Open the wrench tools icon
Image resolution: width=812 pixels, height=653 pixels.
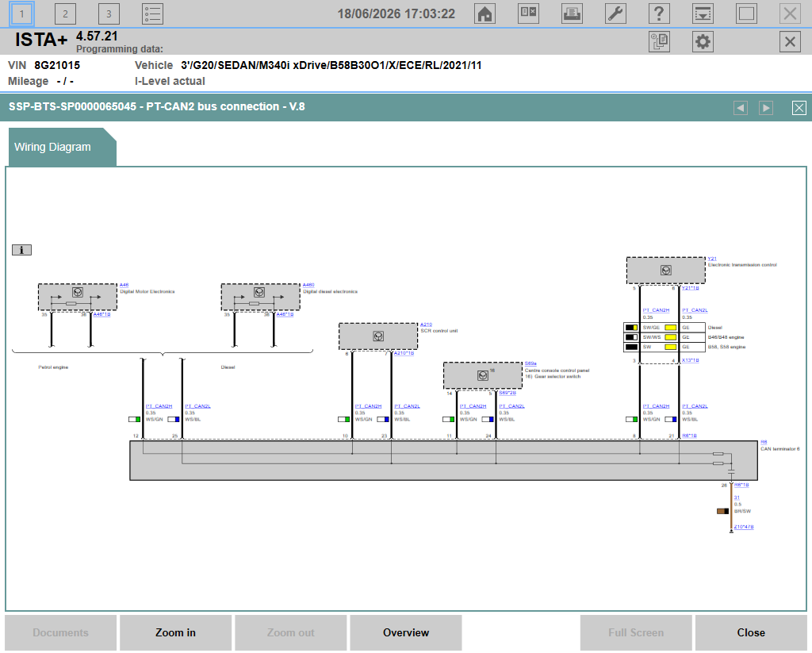coord(615,13)
